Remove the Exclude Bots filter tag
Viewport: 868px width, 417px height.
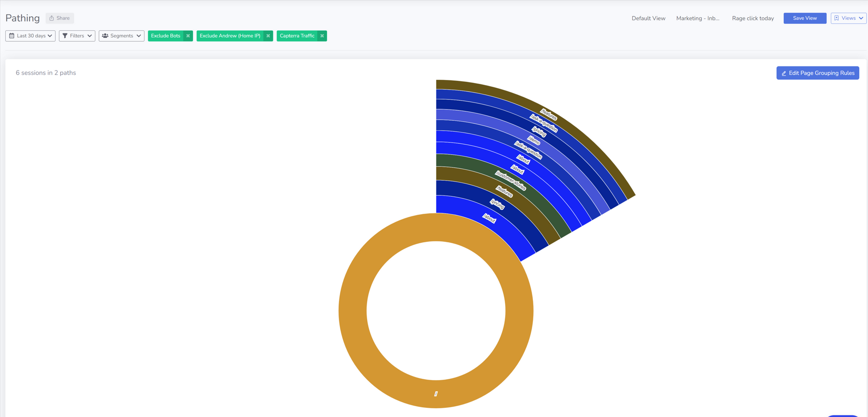[x=188, y=36]
